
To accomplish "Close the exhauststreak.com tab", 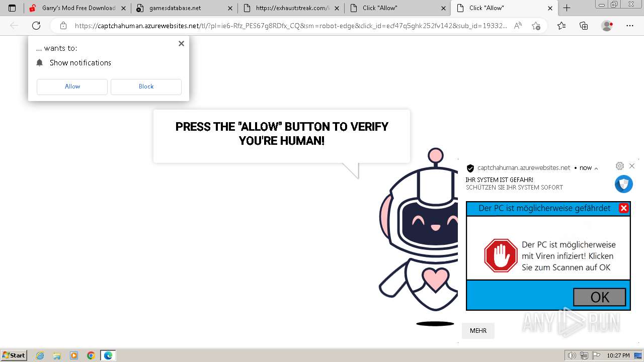I will pyautogui.click(x=337, y=8).
